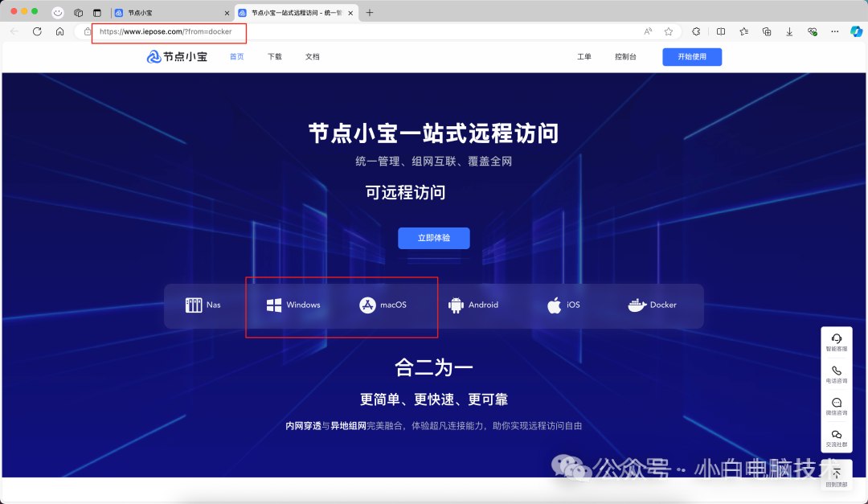Open the browser Copilot icon
868x504 pixels.
pyautogui.click(x=853, y=33)
